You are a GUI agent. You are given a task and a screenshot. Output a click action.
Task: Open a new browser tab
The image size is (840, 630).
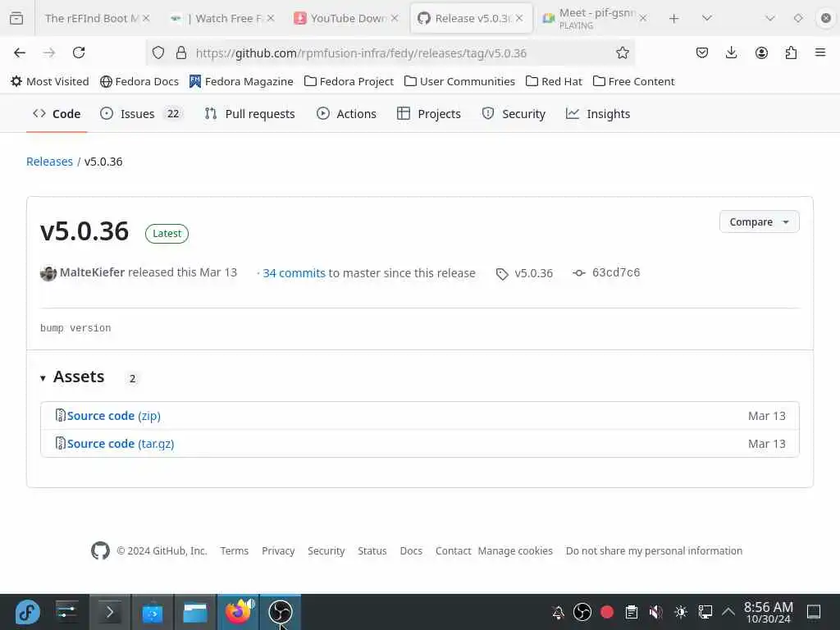point(674,18)
